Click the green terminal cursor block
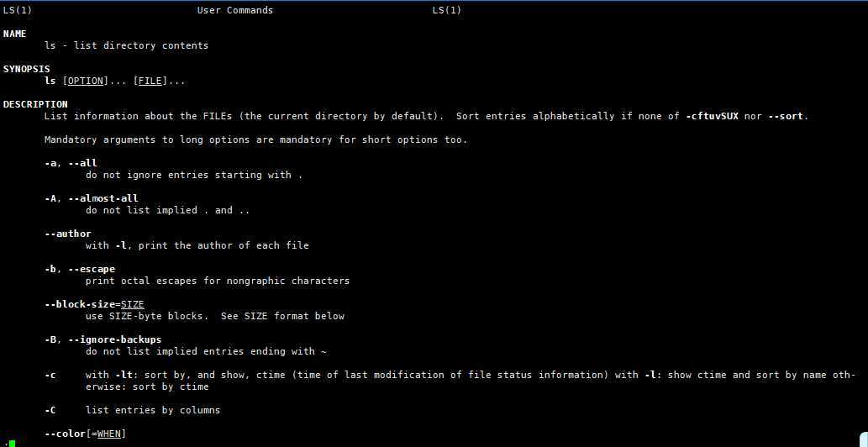Viewport: 868px width, 447px height. [12, 443]
